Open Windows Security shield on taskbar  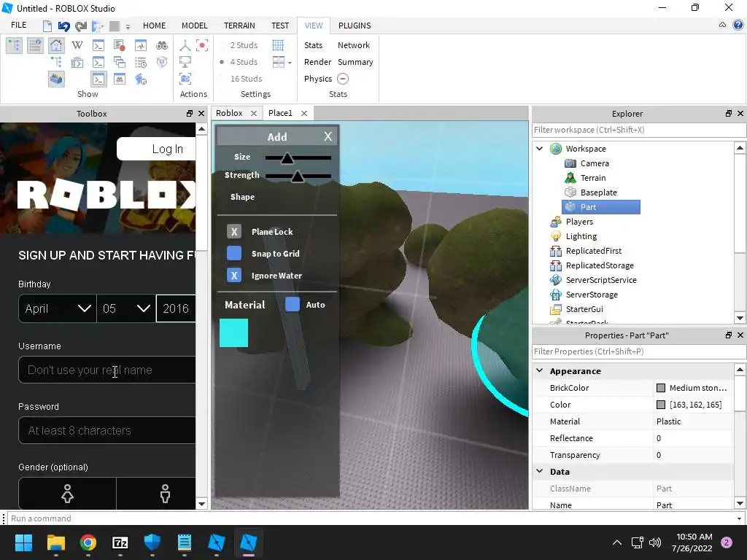point(152,542)
